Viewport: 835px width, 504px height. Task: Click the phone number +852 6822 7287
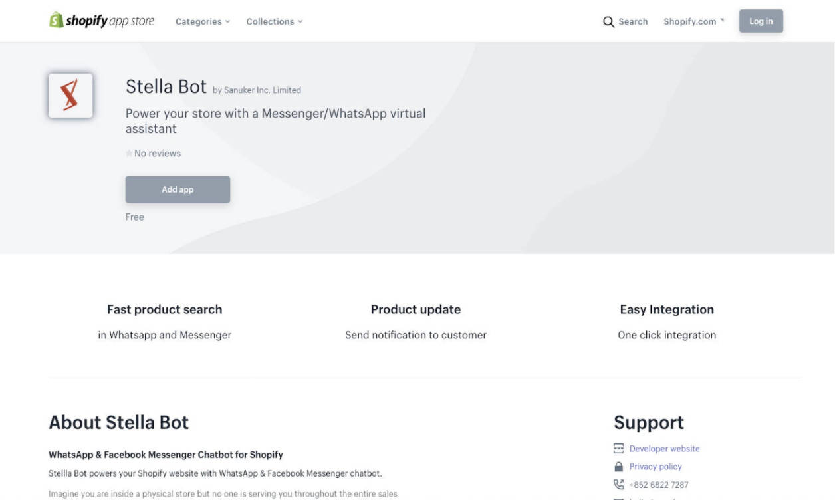tap(659, 485)
